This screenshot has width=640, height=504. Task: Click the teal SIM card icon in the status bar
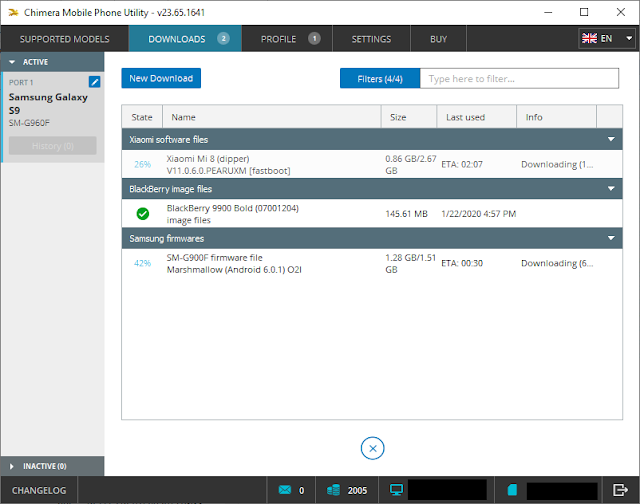(x=513, y=490)
